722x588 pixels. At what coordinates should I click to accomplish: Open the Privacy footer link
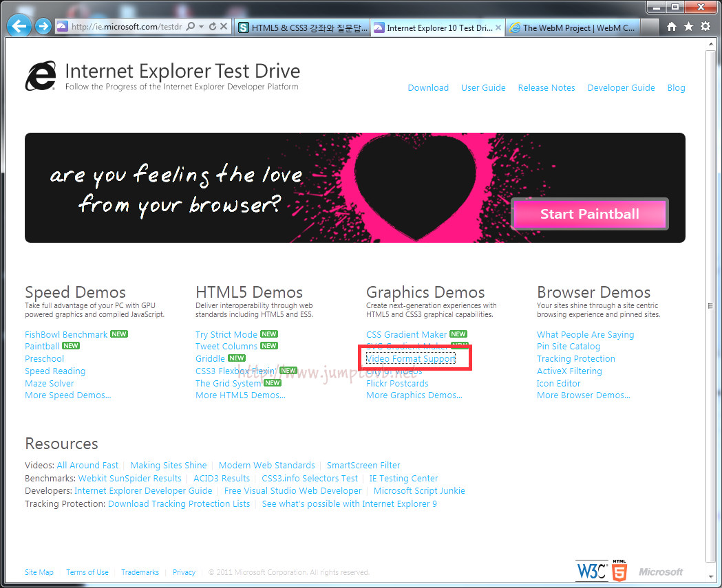pos(184,572)
